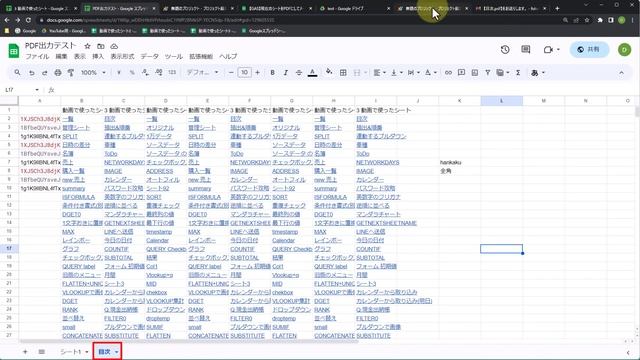Open the あ input tools dropdown
Viewport: 640px width, 360px height.
[x=538, y=73]
